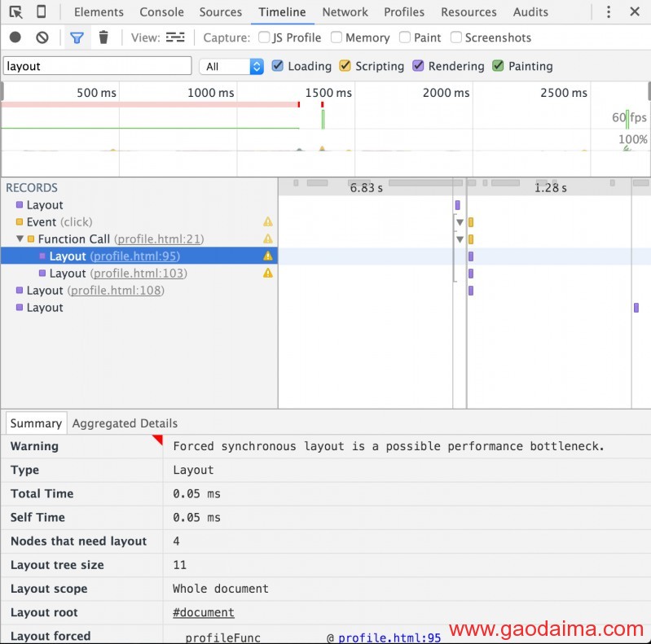Open the All duration dropdown

231,67
